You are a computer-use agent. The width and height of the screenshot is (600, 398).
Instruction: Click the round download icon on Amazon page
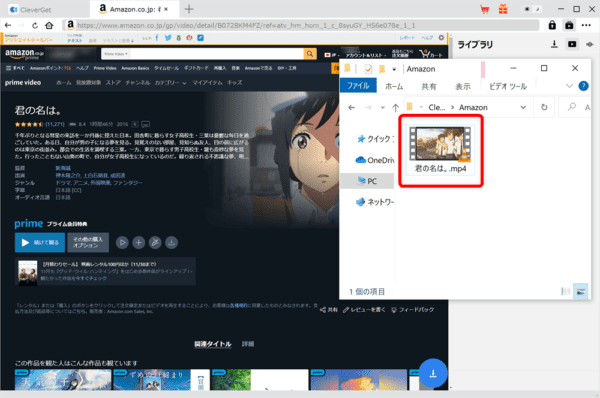[171, 242]
